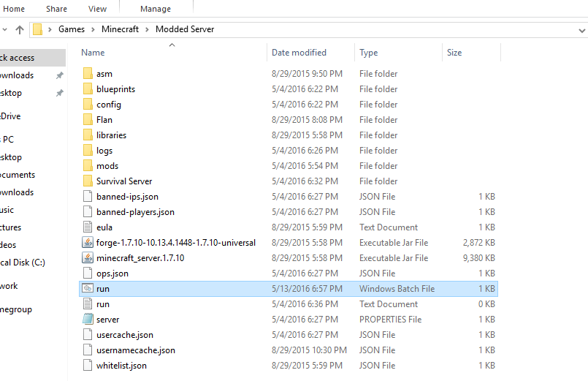Select Homegroup in navigation pane
This screenshot has width=588, height=381.
tap(16, 309)
